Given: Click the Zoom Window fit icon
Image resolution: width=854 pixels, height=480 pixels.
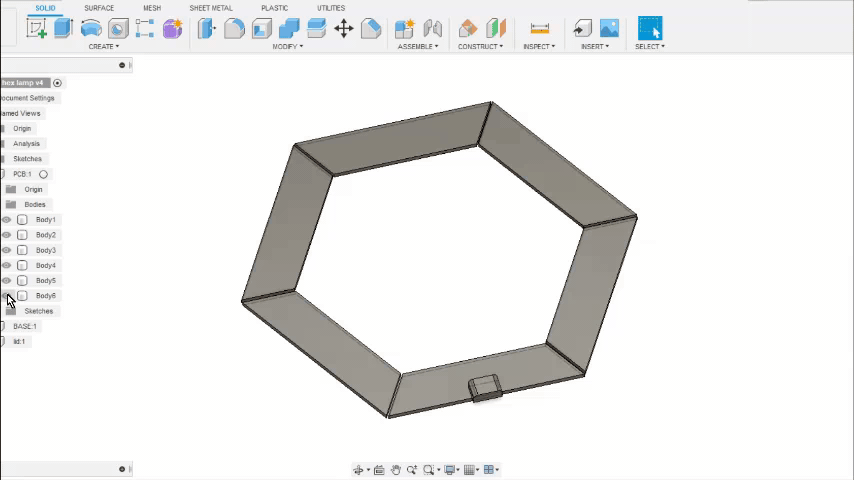Looking at the screenshot, I should click(429, 470).
